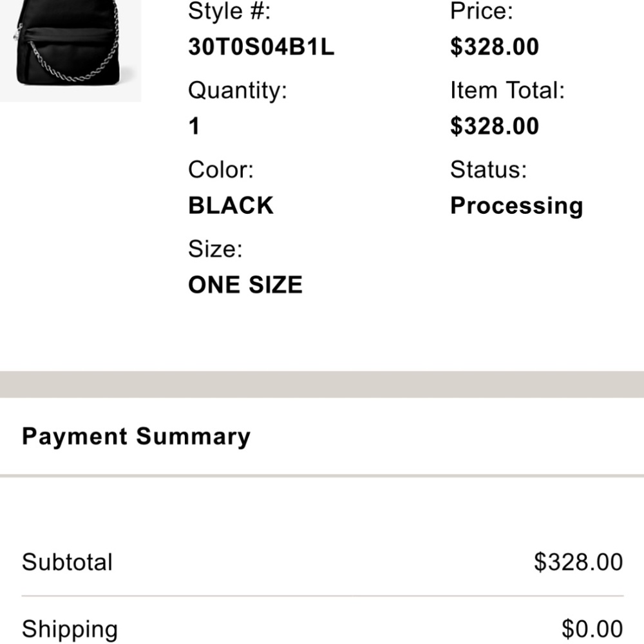
Task: Select the ONE SIZE value
Action: (x=245, y=285)
